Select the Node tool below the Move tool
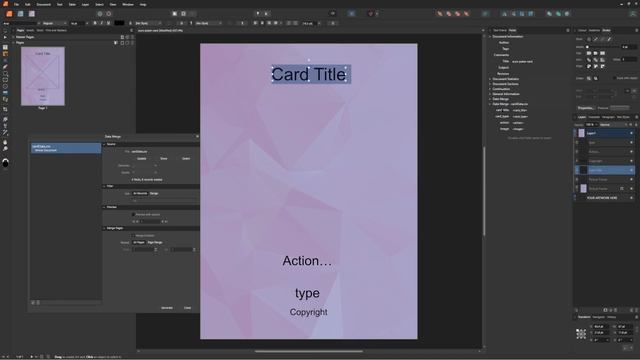Image resolution: width=640 pixels, height=360 pixels. (5, 37)
